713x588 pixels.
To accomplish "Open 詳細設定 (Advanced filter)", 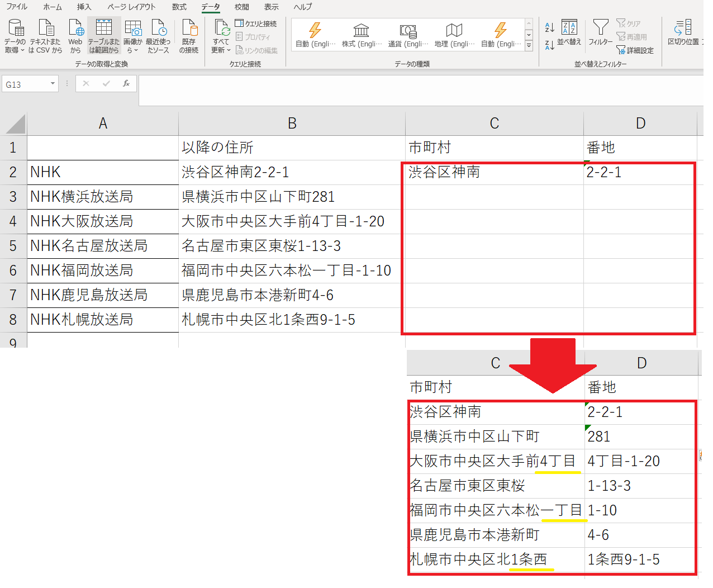I will [635, 50].
